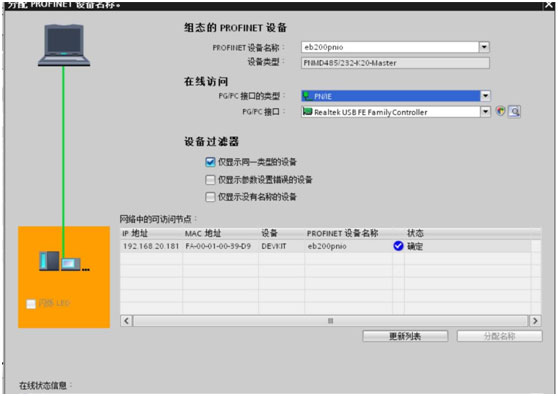Sort by IP address column header
The width and height of the screenshot is (558, 396).
[151, 233]
